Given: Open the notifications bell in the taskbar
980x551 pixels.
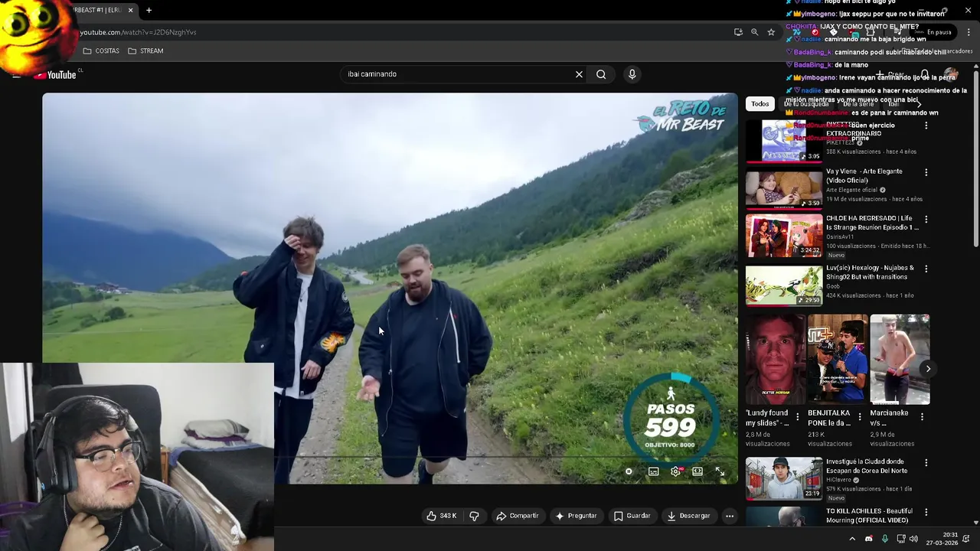Looking at the screenshot, I should coord(966,539).
